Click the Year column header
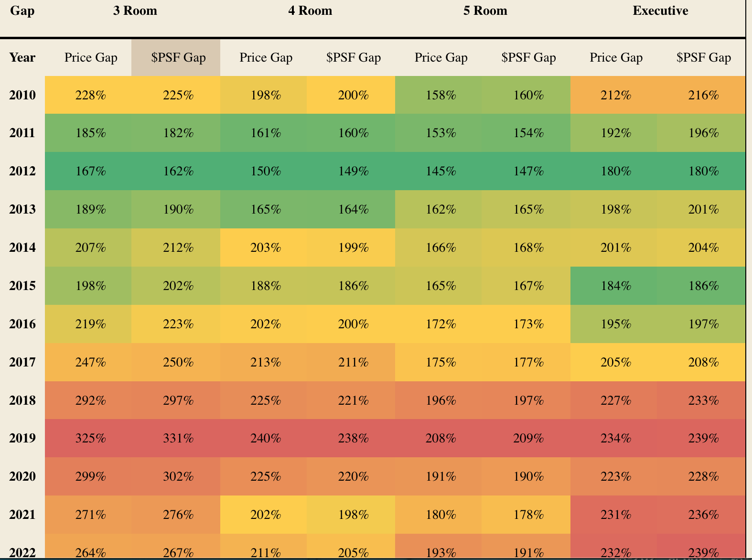 tap(22, 57)
